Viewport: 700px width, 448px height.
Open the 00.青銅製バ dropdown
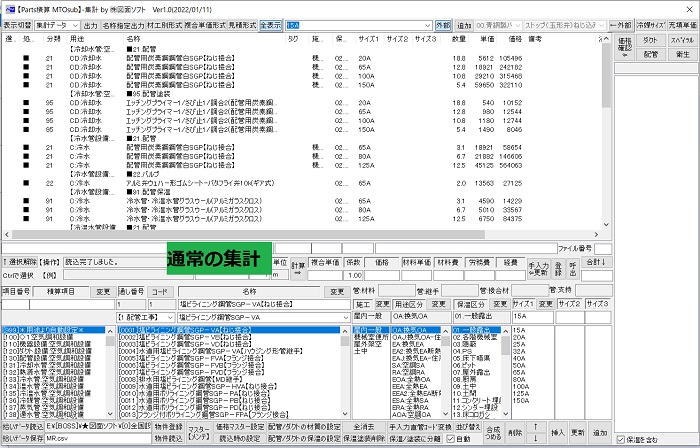498,25
